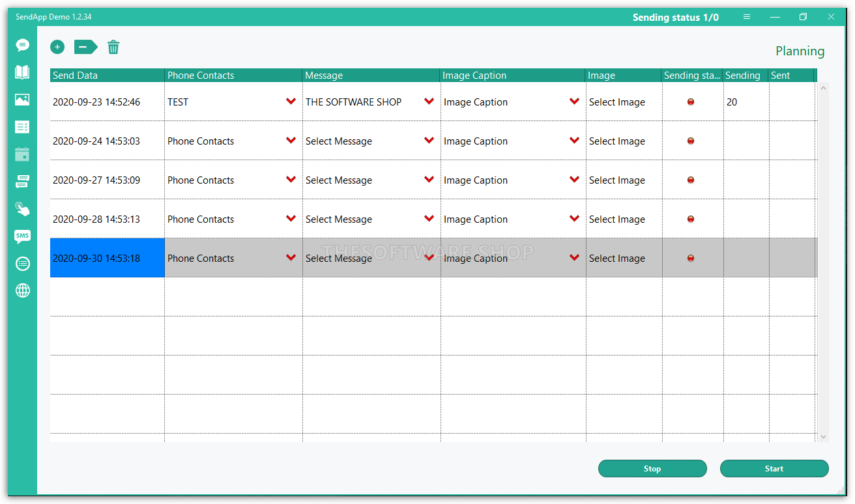Open the Planning calendar sidebar icon
This screenshot has width=855, height=504.
23,154
